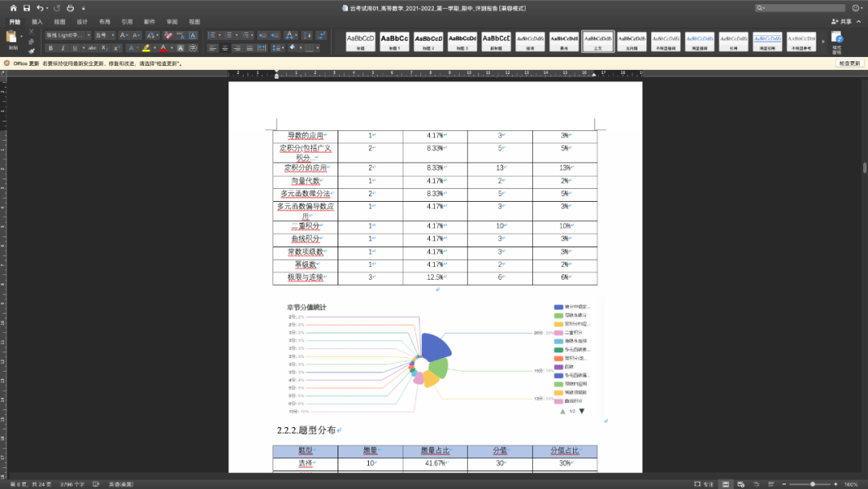This screenshot has width=868, height=489.
Task: Click the Paste clipboard icon
Action: pos(12,38)
